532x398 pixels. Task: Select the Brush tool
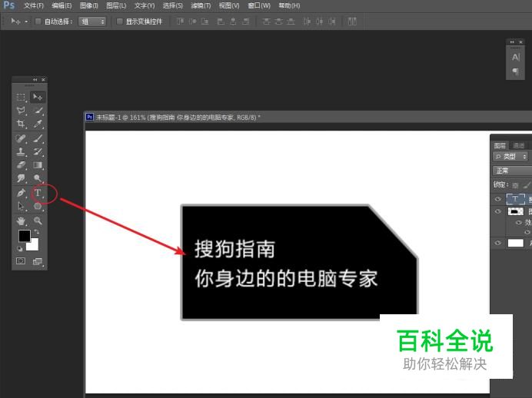pos(38,138)
